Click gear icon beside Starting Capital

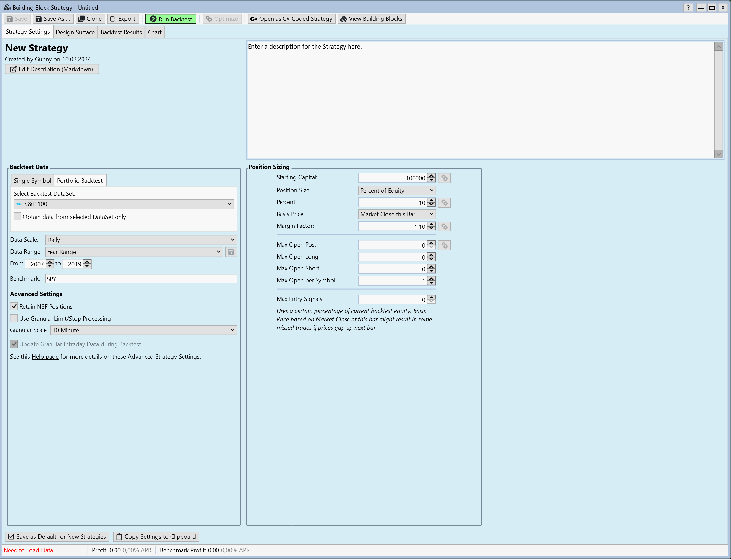pos(444,178)
